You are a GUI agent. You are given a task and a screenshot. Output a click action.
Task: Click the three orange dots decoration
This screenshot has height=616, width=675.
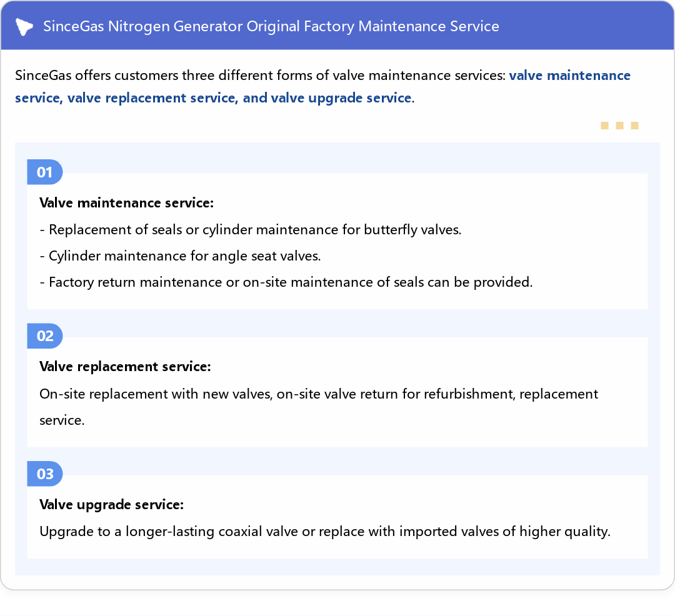pyautogui.click(x=619, y=126)
